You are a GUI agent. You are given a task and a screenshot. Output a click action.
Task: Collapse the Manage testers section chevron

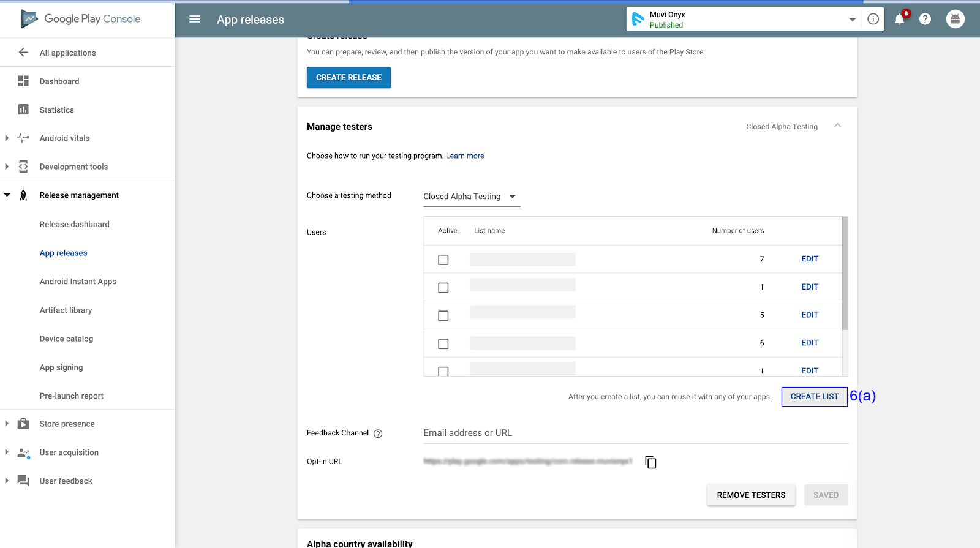coord(837,126)
